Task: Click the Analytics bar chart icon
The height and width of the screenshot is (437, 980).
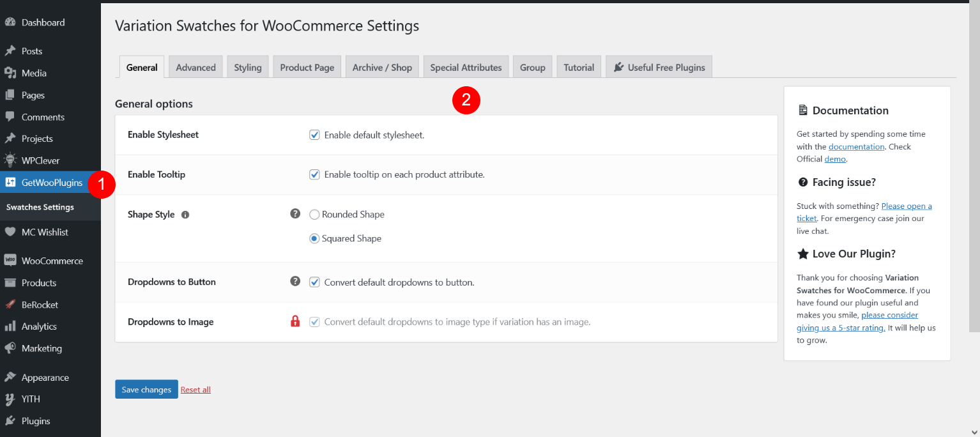Action: click(10, 326)
